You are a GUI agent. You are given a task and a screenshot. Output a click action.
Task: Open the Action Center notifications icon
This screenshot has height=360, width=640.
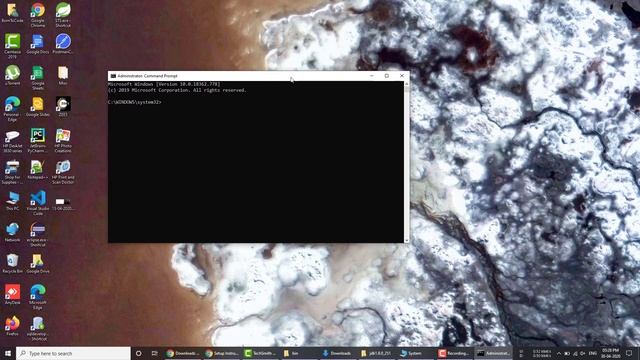pos(629,353)
